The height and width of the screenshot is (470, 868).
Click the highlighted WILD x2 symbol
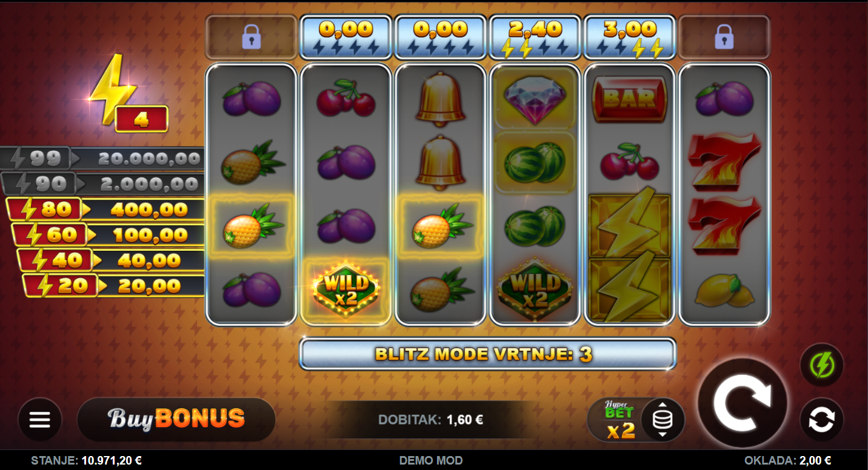(346, 290)
